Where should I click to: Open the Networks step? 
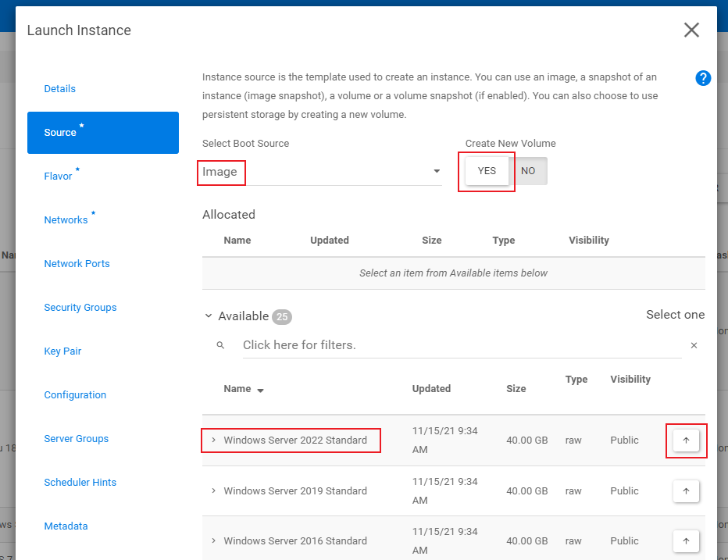click(x=66, y=219)
